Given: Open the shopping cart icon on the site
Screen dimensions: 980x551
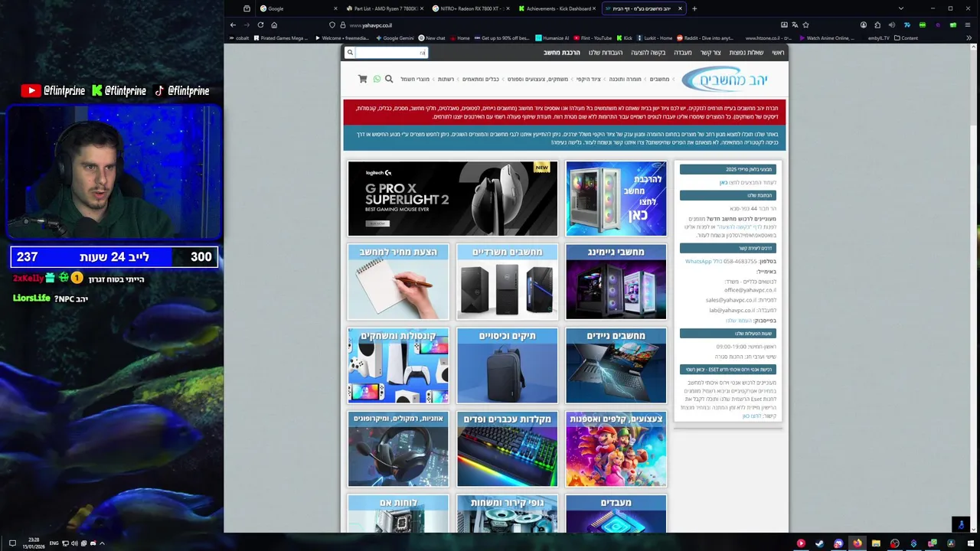Looking at the screenshot, I should (x=362, y=79).
